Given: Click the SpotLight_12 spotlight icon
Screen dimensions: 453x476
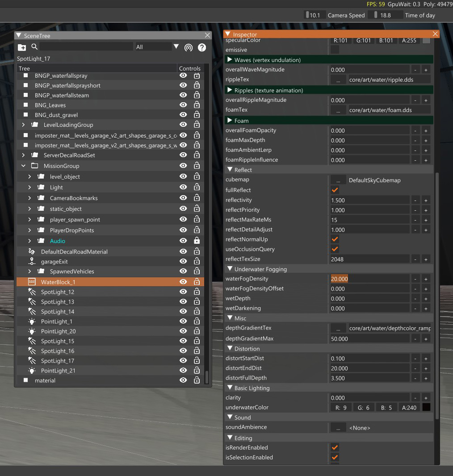Looking at the screenshot, I should [x=32, y=292].
